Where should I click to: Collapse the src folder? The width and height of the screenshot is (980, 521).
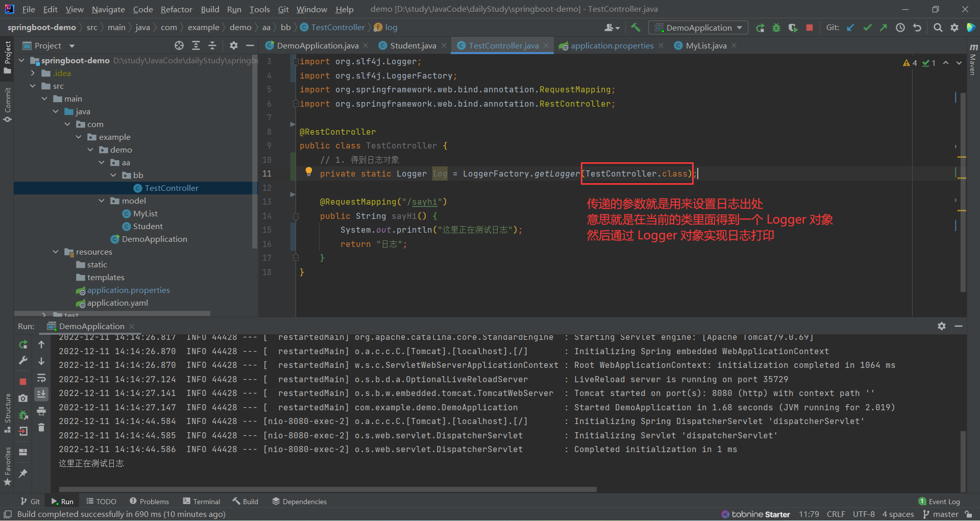(33, 86)
